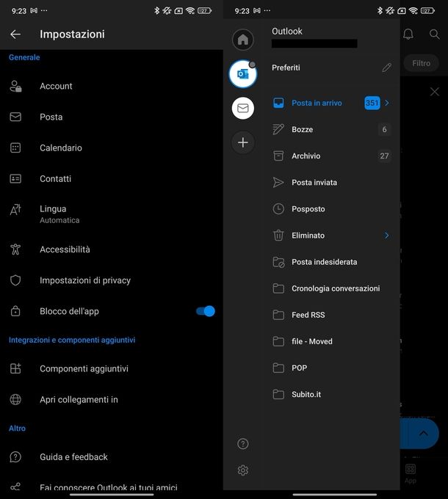Tap the Lingua translate icon

click(15, 209)
